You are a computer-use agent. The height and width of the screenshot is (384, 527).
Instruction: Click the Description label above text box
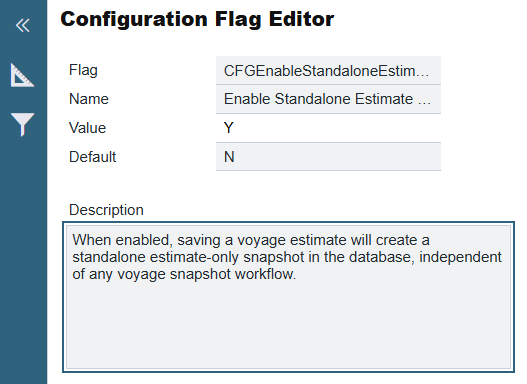tap(106, 210)
